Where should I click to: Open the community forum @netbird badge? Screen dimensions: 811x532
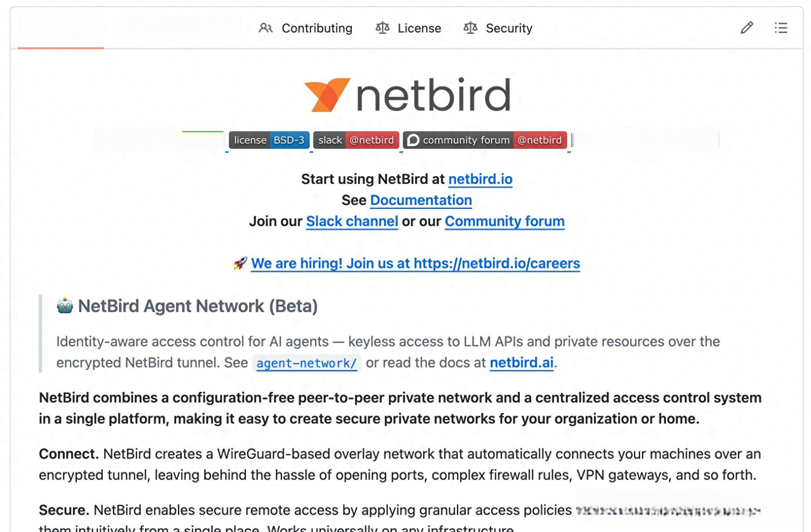pos(485,140)
